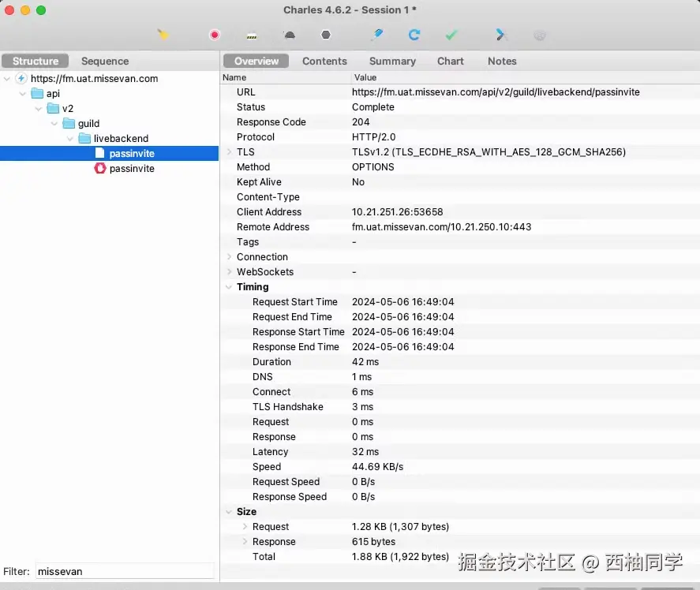Select the DNS value 1 ms
Image resolution: width=700 pixels, height=590 pixels.
point(361,377)
